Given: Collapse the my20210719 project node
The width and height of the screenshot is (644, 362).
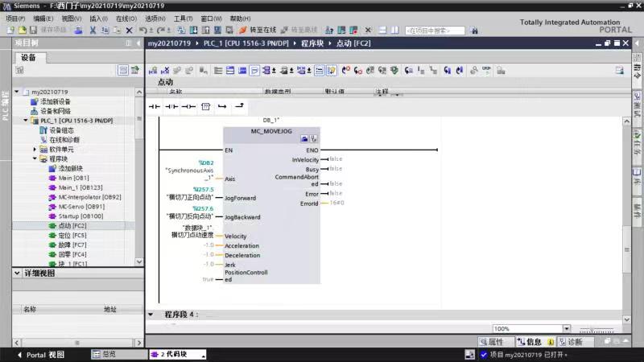Looking at the screenshot, I should [x=17, y=92].
